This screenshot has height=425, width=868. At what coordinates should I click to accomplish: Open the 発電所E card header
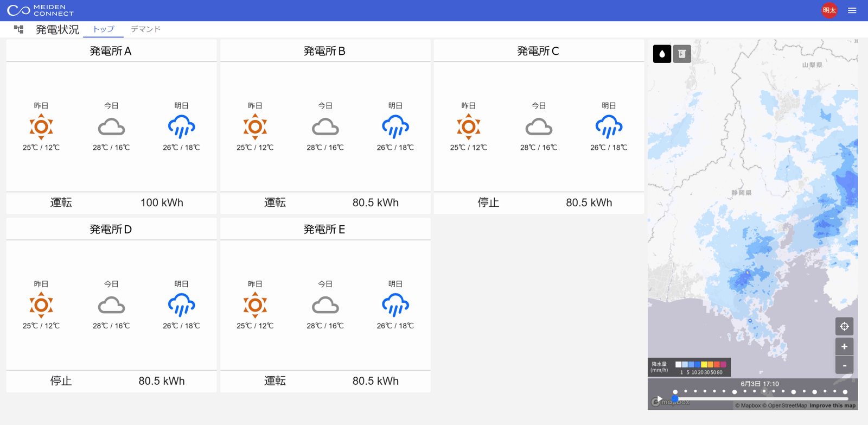pyautogui.click(x=325, y=230)
